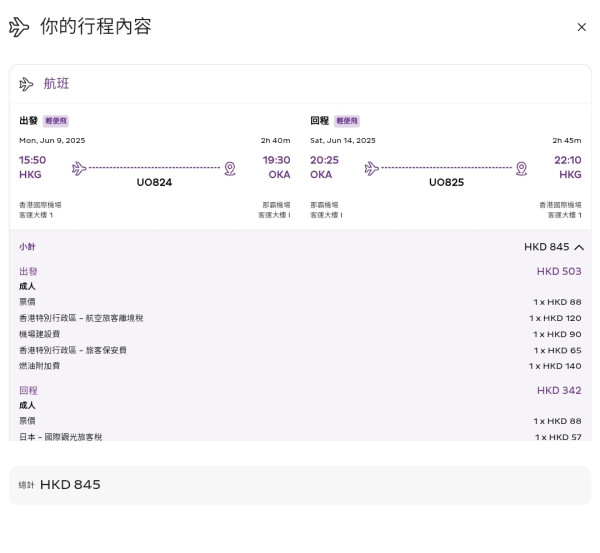Click the 燃油附加費 fuel surcharge label
This screenshot has height=553, width=600.
click(x=39, y=366)
